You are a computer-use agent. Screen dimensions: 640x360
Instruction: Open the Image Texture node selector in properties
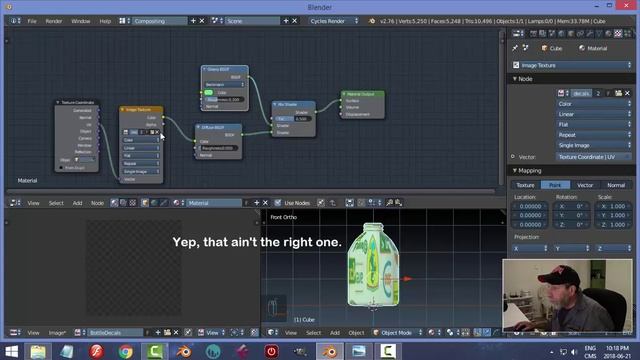pos(571,65)
